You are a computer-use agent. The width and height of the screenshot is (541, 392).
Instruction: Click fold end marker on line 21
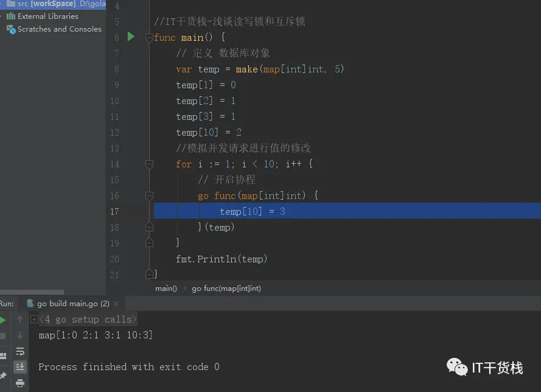tap(149, 275)
